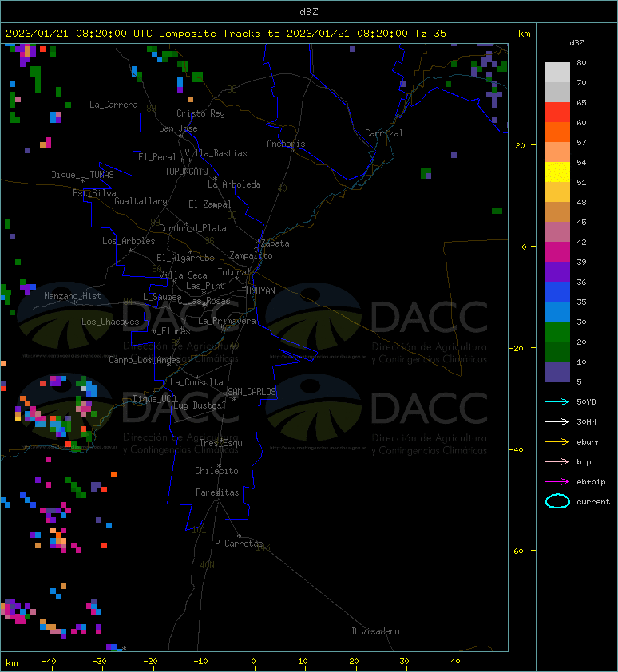Click the Los_Arboles label on map

(x=129, y=241)
